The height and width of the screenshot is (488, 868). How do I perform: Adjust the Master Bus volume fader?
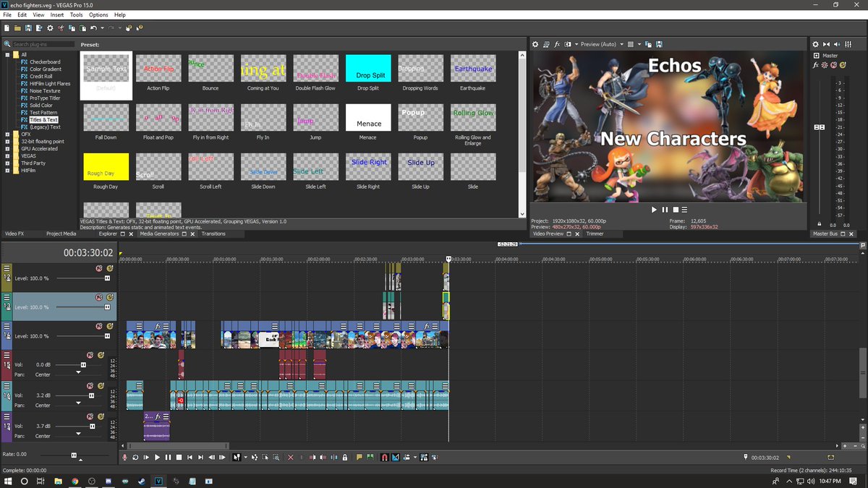point(820,127)
